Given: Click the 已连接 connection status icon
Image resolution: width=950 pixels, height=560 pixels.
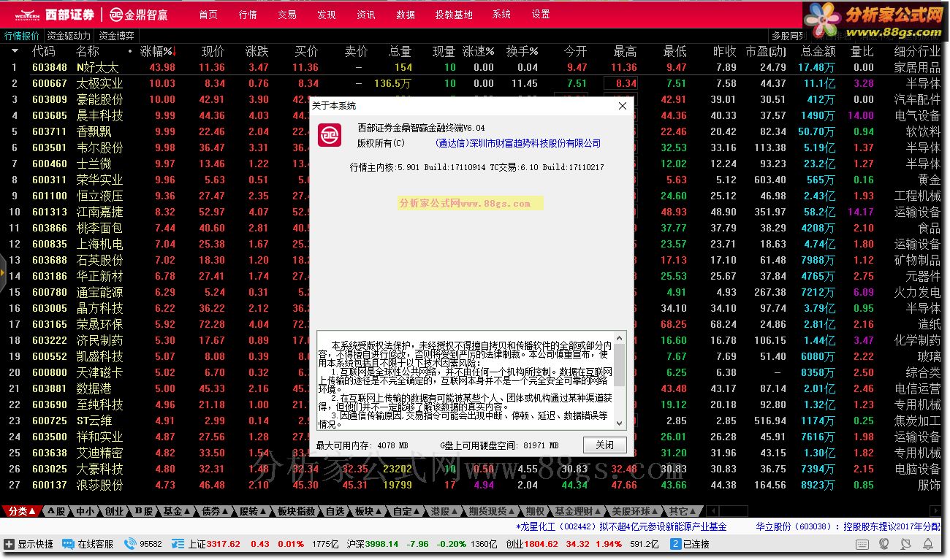Looking at the screenshot, I should click(x=676, y=544).
